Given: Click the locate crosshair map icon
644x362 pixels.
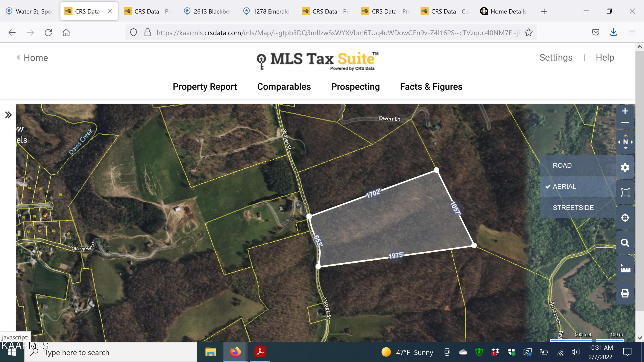Looking at the screenshot, I should (625, 218).
